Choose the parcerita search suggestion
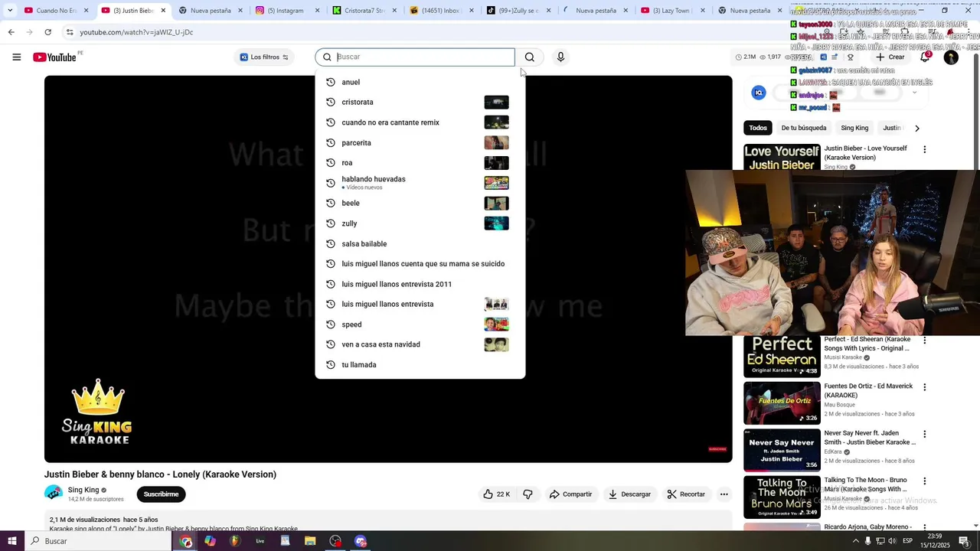Screen dimensions: 980x551 (x=420, y=142)
